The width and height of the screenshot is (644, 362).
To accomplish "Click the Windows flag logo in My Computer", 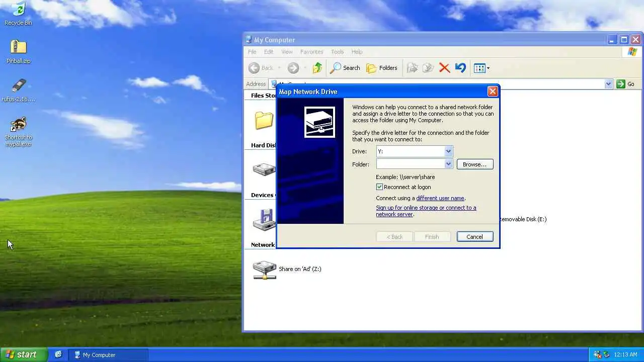I will 632,52.
